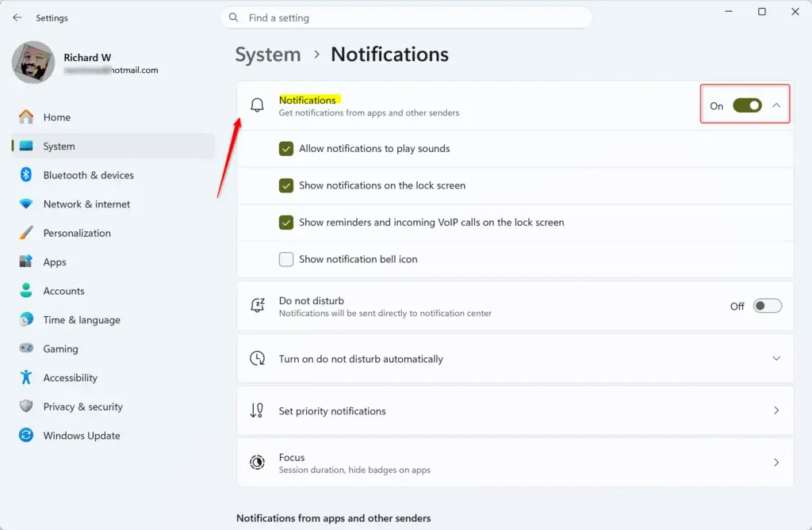Click 'Notifications from apps and other senders' heading
Image resolution: width=812 pixels, height=530 pixels.
point(334,518)
